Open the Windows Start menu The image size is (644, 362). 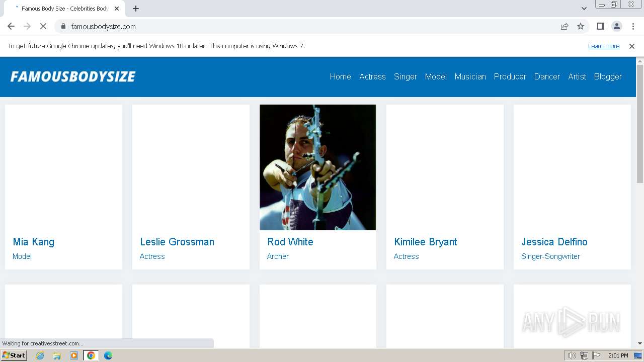pyautogui.click(x=14, y=355)
